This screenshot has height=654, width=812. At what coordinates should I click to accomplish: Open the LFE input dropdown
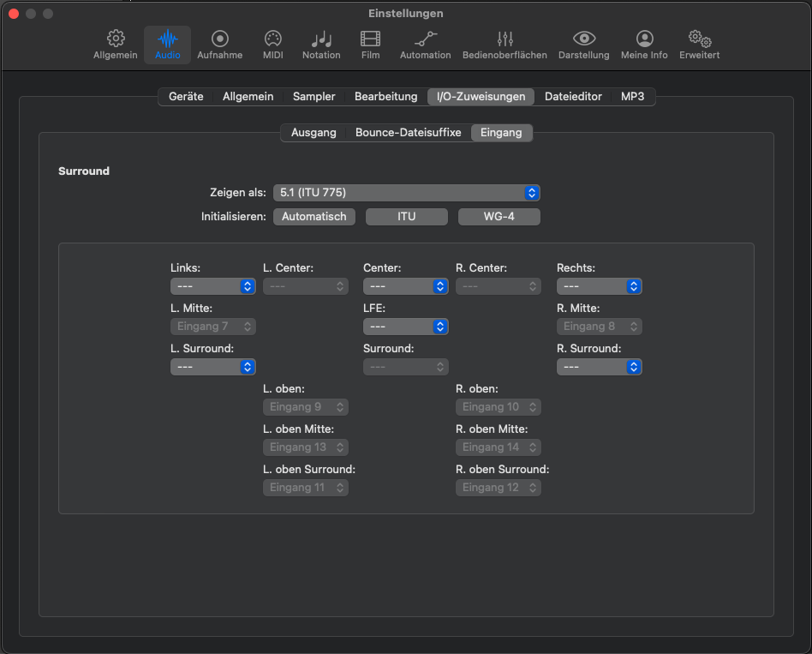tap(405, 327)
